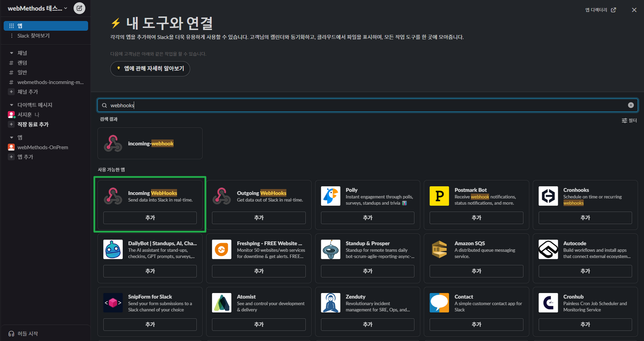
Task: Select Slack browse item in sidebar
Action: 33,36
